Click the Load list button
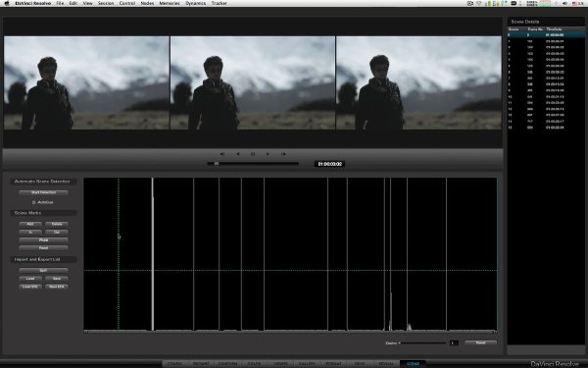This screenshot has height=368, width=588. tap(30, 279)
